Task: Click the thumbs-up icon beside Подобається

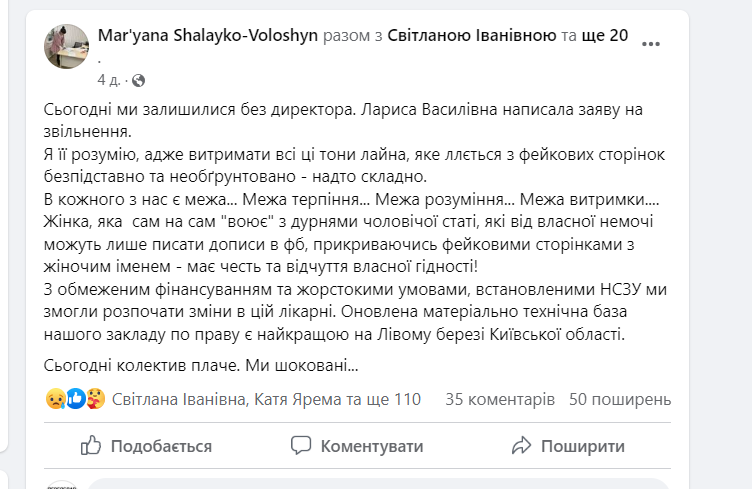Action: [91, 445]
